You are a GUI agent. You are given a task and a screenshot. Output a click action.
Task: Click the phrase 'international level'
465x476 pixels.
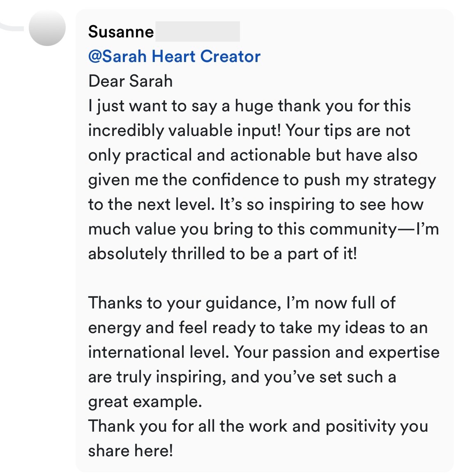pyautogui.click(x=159, y=352)
